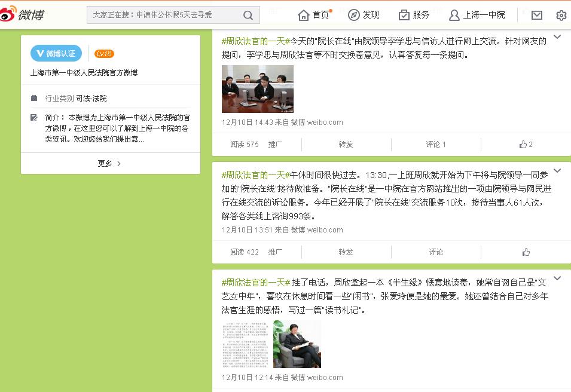
Task: Open the text document image thumbnail
Action: [246, 344]
